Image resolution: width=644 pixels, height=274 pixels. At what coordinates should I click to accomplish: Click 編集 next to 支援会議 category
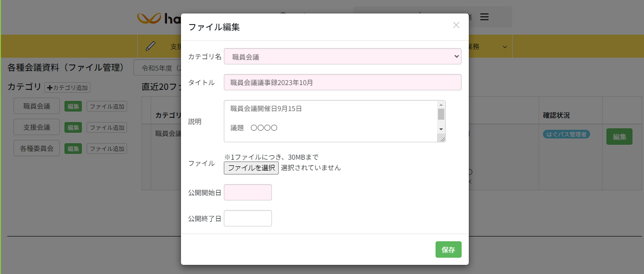pyautogui.click(x=73, y=127)
